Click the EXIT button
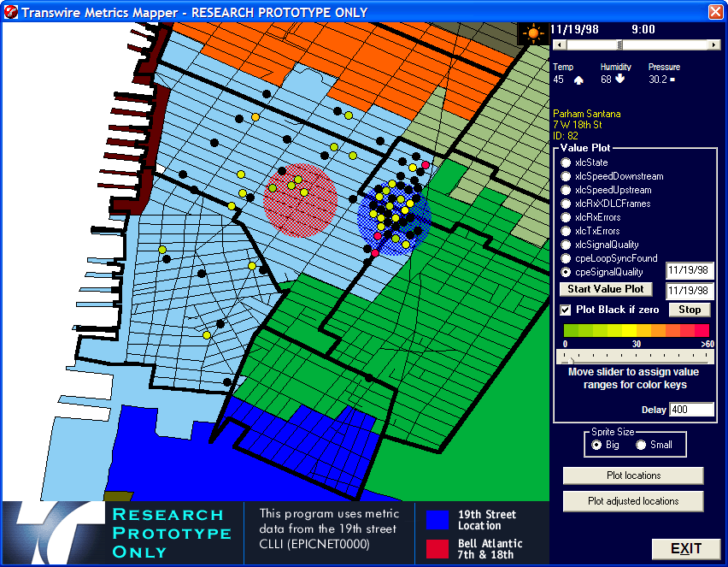The image size is (728, 567). click(x=686, y=549)
